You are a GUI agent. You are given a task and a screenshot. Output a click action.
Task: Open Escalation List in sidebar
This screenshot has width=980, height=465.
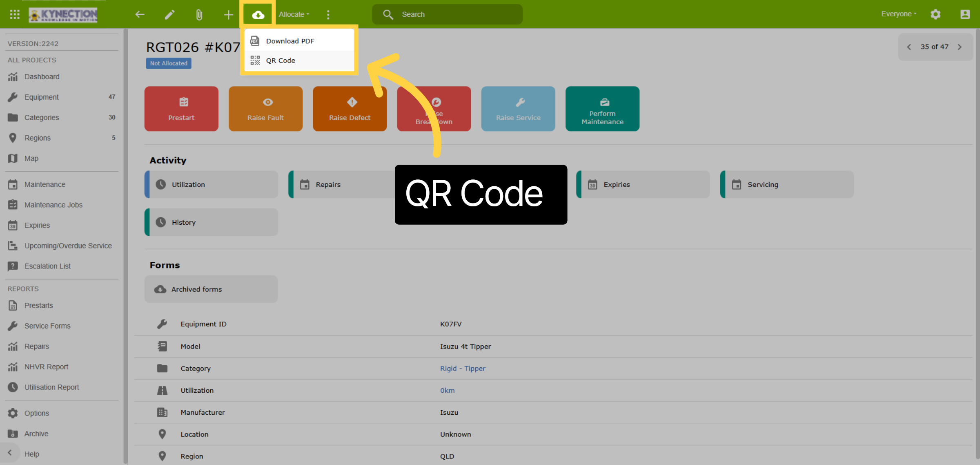point(61,266)
